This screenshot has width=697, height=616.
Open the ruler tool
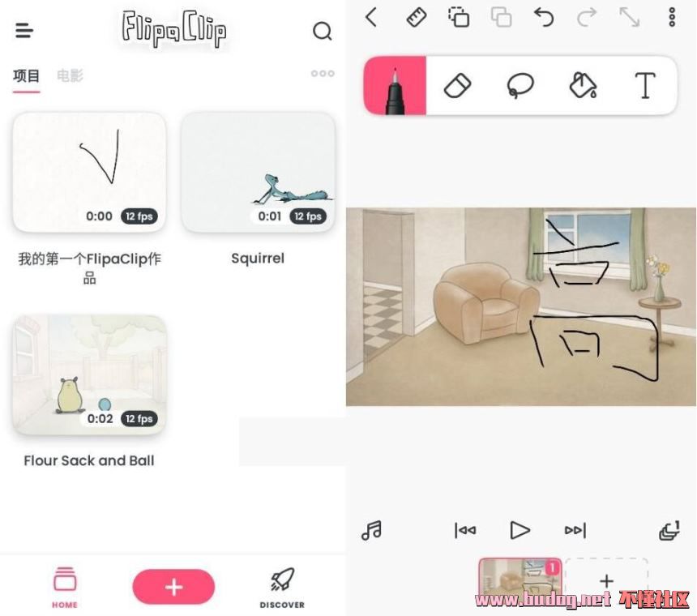[416, 17]
